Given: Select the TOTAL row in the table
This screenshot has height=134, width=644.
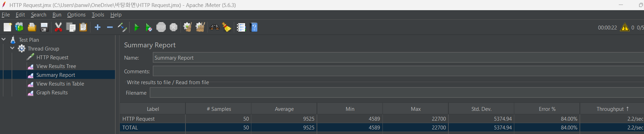Looking at the screenshot, I should [382, 128].
